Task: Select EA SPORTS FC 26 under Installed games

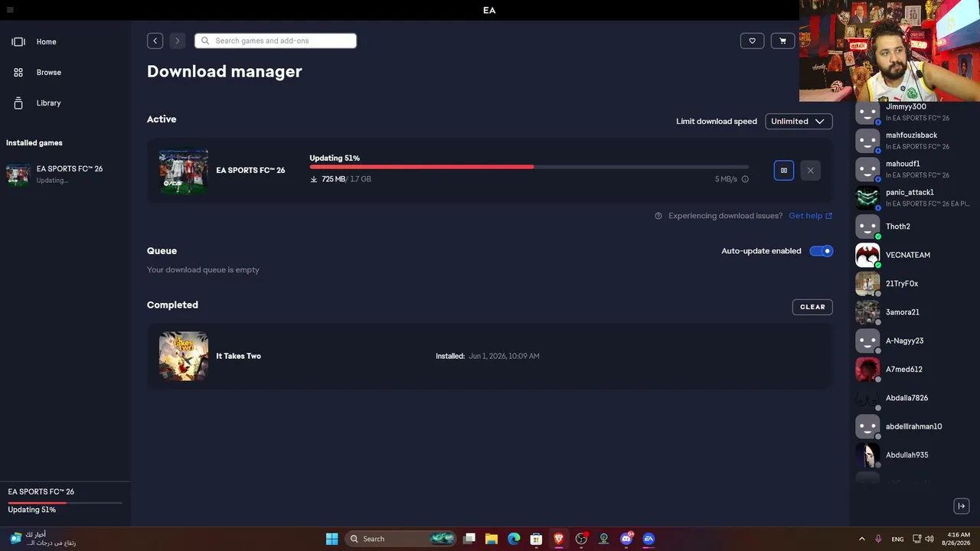Action: (x=65, y=174)
